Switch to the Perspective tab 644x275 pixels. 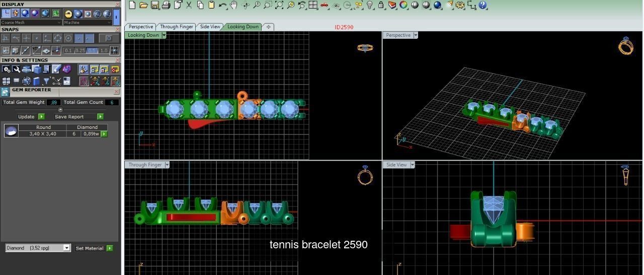click(x=141, y=27)
